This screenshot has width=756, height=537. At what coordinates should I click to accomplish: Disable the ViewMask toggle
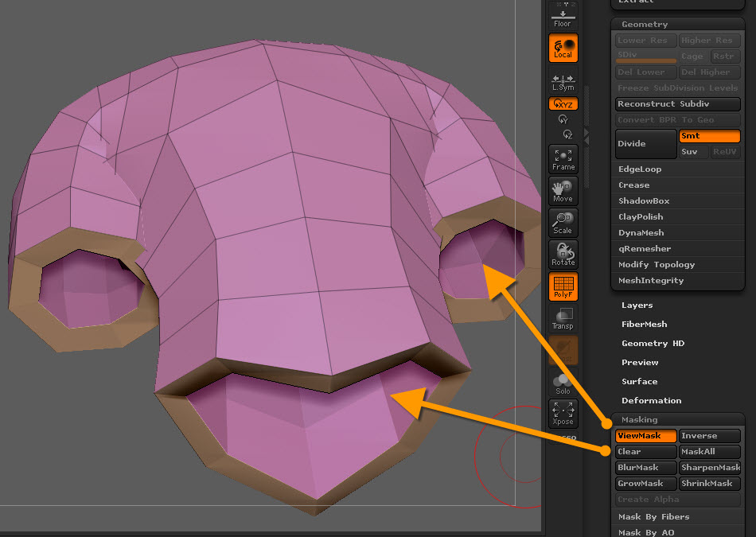645,436
